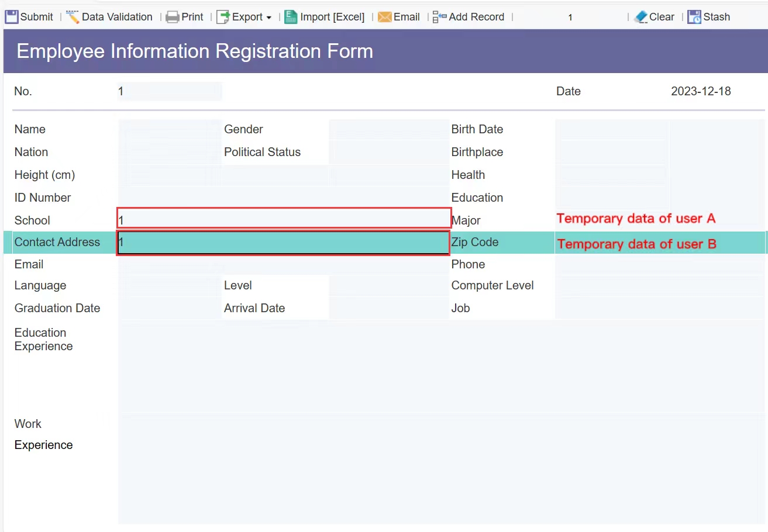
Task: Click the Email envelope icon
Action: click(384, 17)
